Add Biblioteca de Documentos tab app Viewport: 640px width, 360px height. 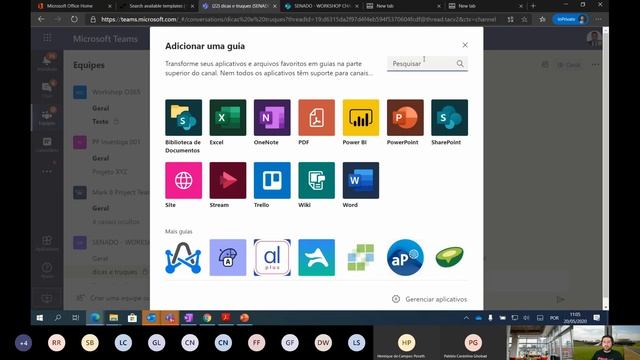pyautogui.click(x=183, y=118)
